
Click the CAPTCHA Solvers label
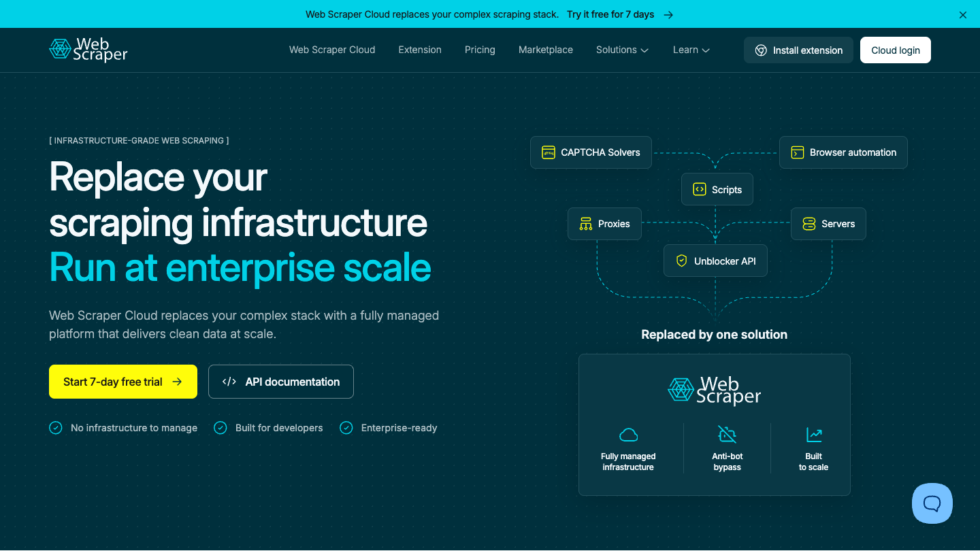(600, 152)
